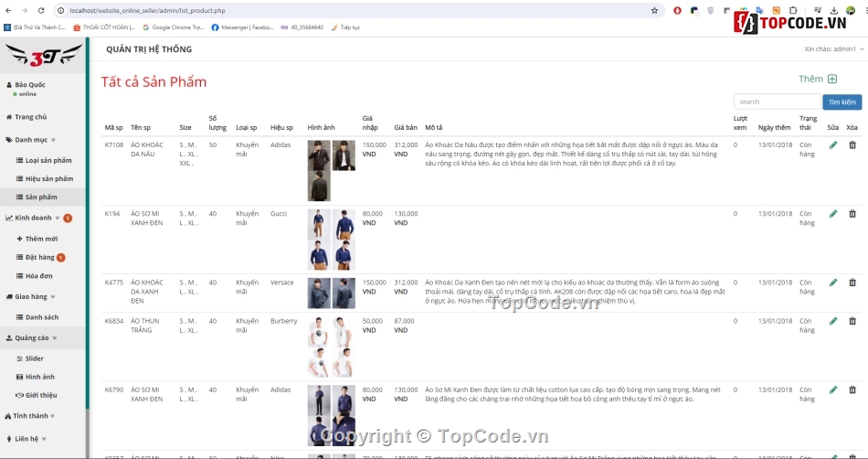868x459 pixels.
Task: Open Hóa đơn invoices item
Action: [x=35, y=276]
